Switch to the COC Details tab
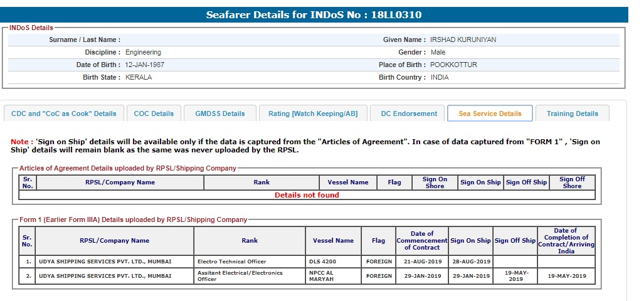The height and width of the screenshot is (301, 644). (154, 114)
